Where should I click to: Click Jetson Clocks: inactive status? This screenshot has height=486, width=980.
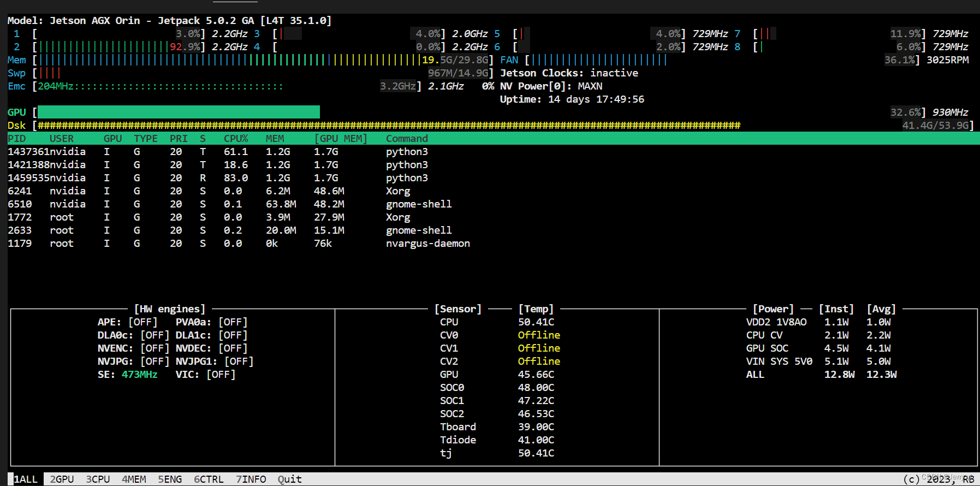pyautogui.click(x=569, y=73)
